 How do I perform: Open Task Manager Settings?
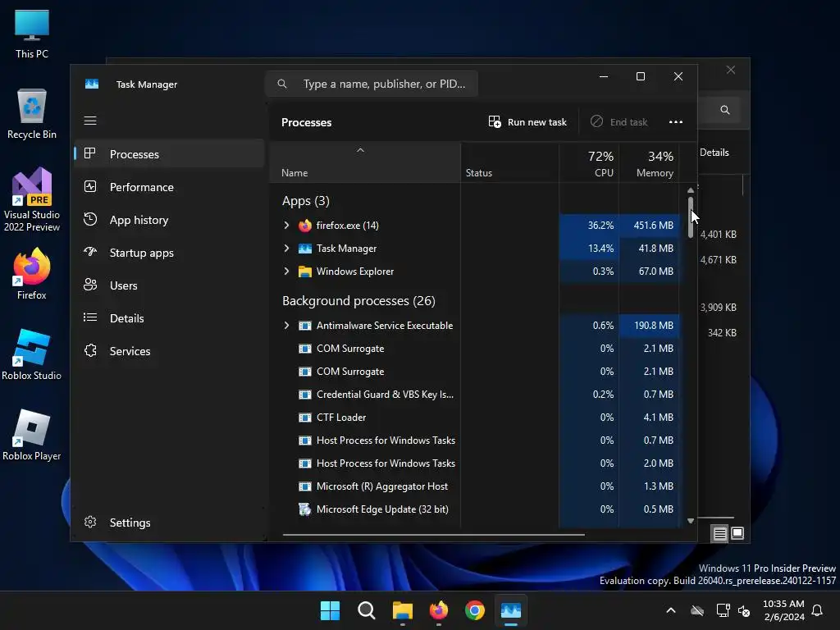coord(169,523)
